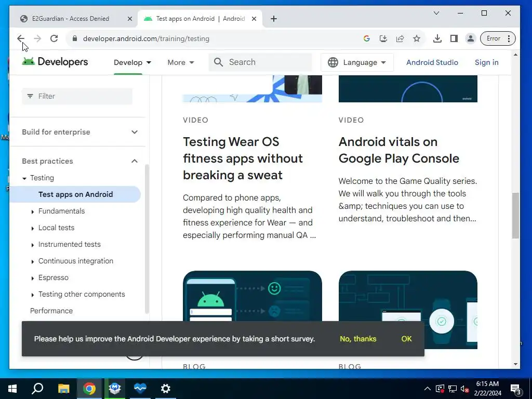
Task: Open Google icon in address bar
Action: coord(366,38)
